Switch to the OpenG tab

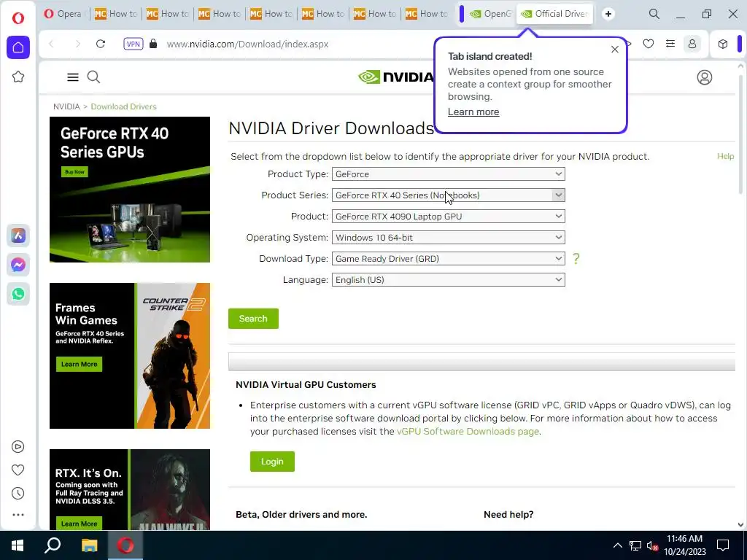click(491, 14)
